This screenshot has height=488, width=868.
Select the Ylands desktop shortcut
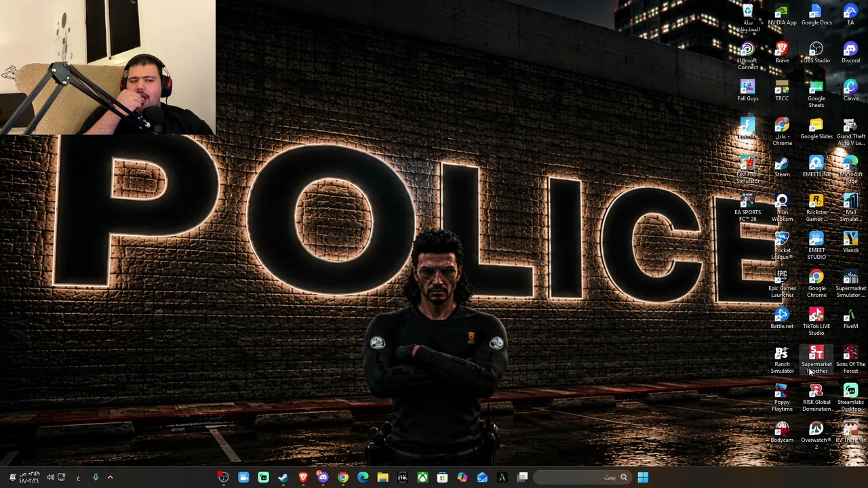[850, 243]
